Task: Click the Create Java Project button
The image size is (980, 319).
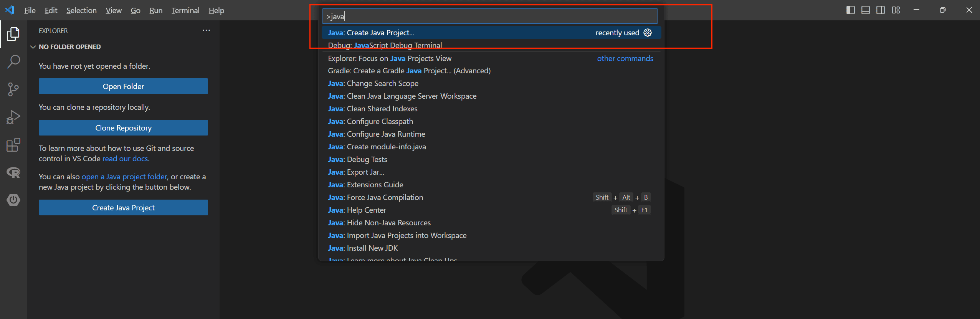Action: click(x=123, y=208)
